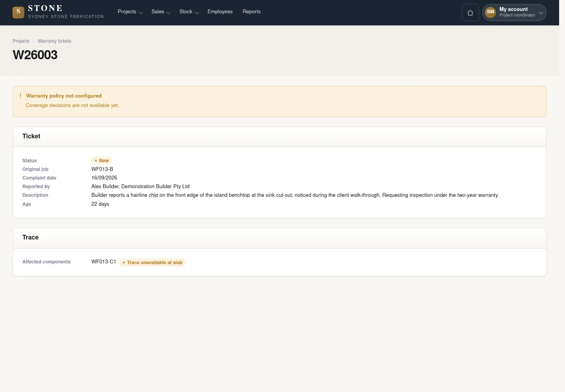Click the Projects breadcrumb link
Viewport: 565px width, 392px height.
21,41
